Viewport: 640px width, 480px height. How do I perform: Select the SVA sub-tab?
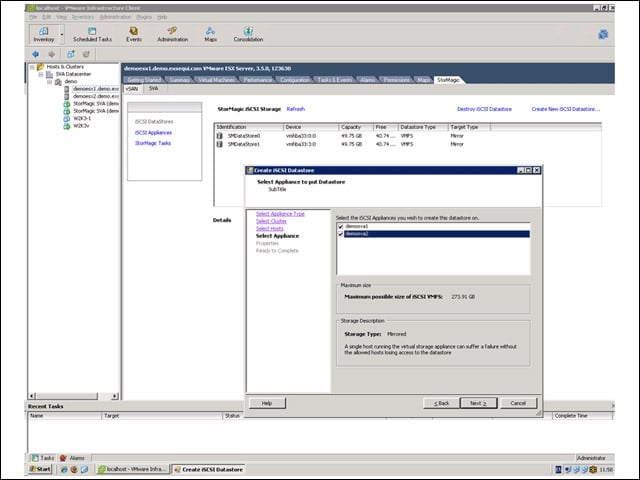[x=153, y=89]
